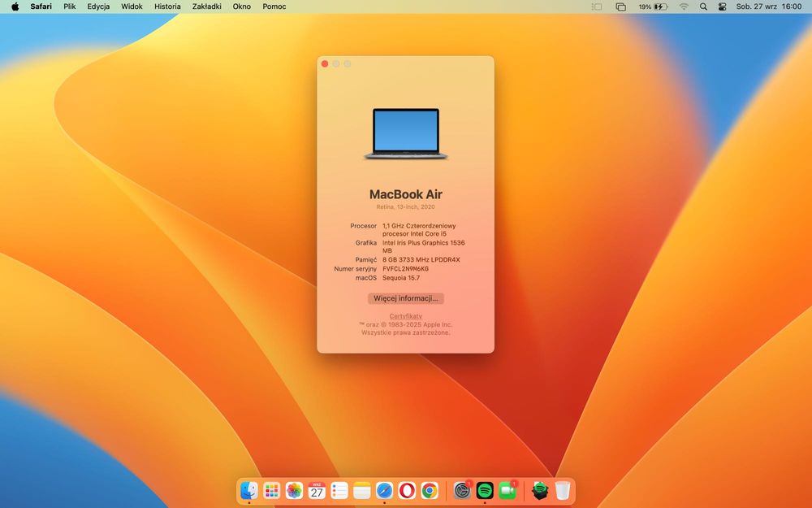Open the Certyfikaty link

click(405, 316)
